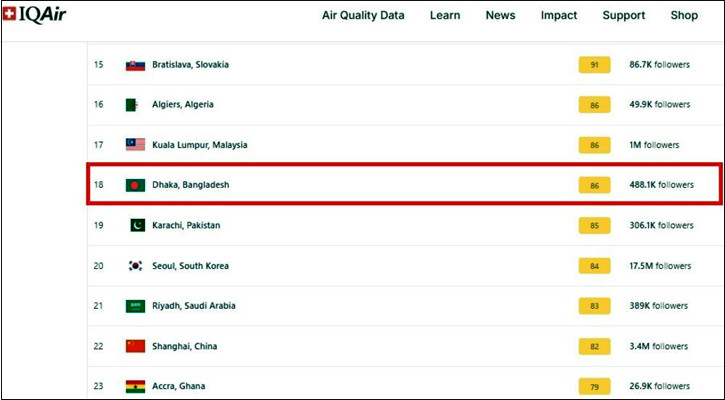Click "86.7K followers" text

coord(659,64)
